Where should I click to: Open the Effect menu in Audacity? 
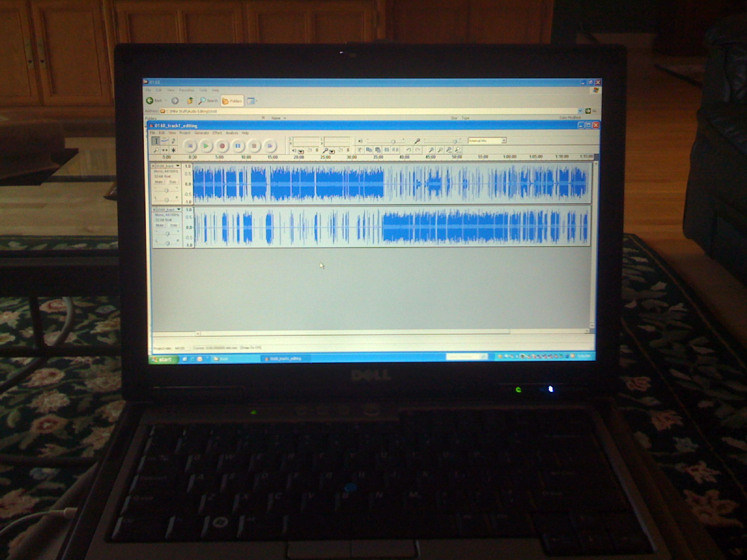click(x=217, y=133)
